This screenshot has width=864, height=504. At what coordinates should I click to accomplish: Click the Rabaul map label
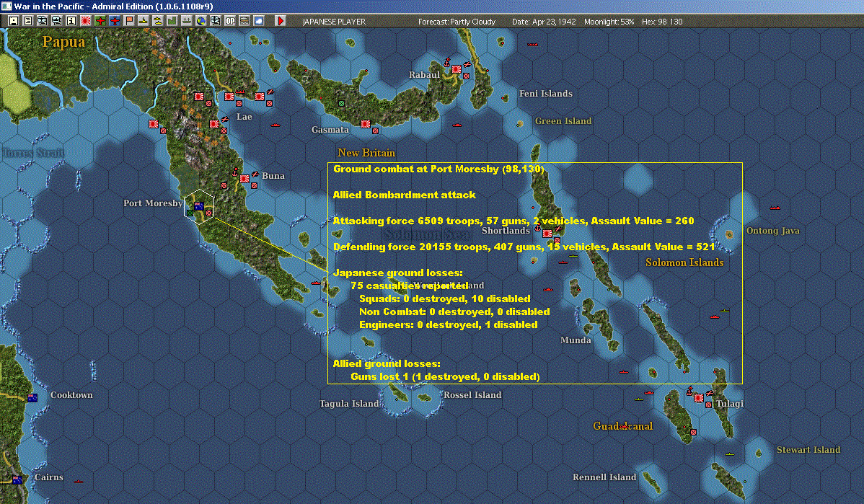424,75
